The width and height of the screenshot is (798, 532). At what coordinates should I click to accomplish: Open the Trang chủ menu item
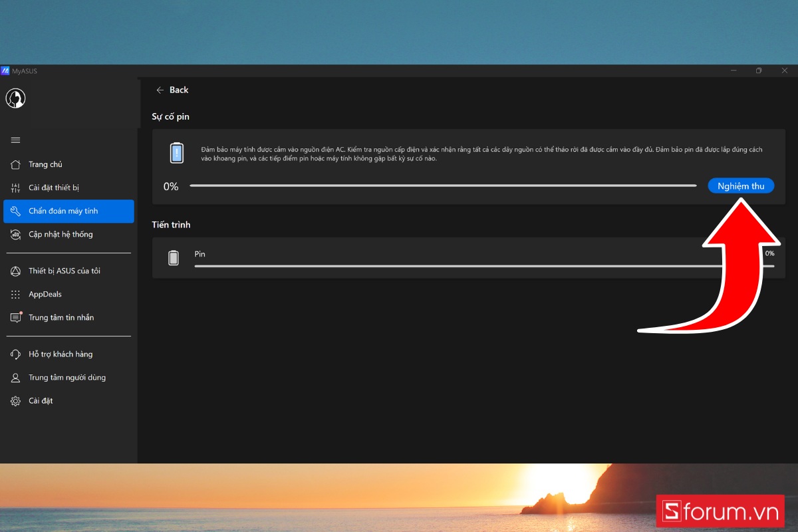tap(68, 164)
